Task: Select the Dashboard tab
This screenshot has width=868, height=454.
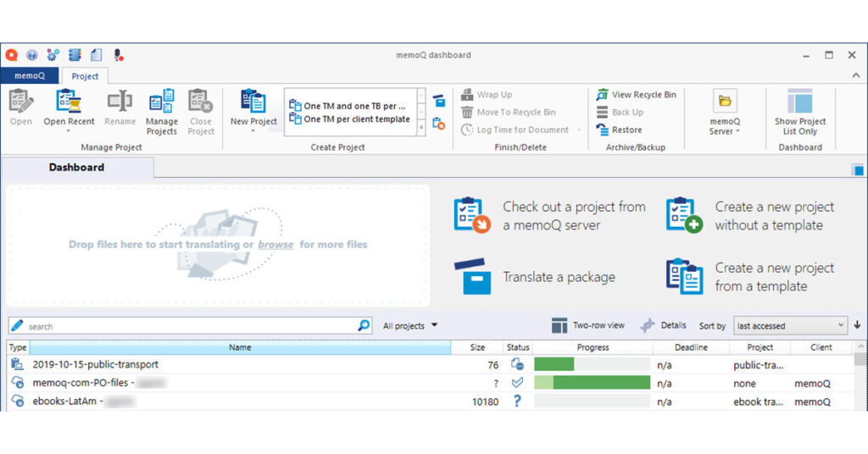Action: tap(76, 168)
